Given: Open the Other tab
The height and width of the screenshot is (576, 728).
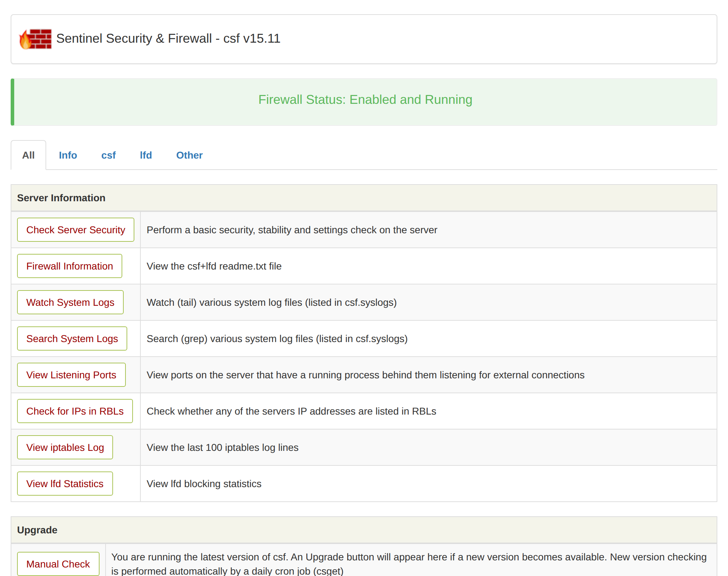Looking at the screenshot, I should (x=189, y=155).
